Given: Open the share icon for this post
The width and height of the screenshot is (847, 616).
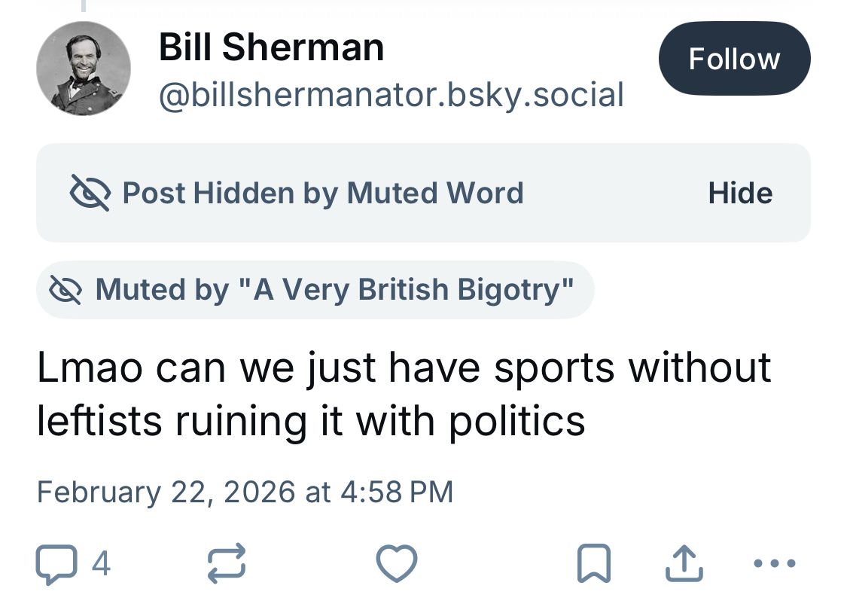Looking at the screenshot, I should pos(684,564).
